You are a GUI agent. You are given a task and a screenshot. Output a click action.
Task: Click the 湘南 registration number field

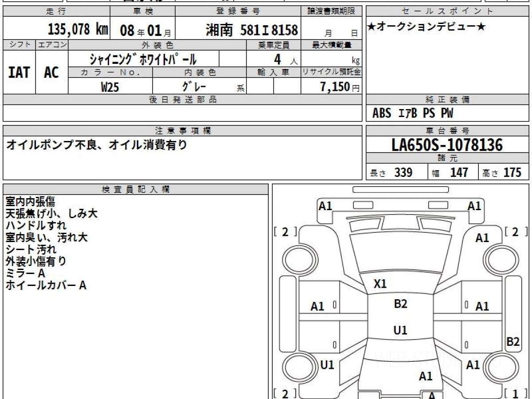pyautogui.click(x=252, y=30)
